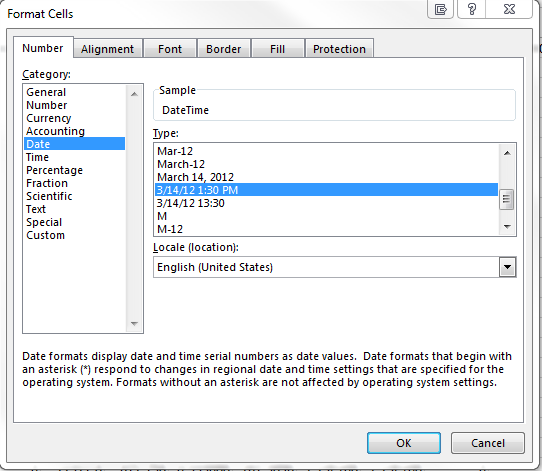This screenshot has height=472, width=542.
Task: Switch to the Border tab
Action: [x=224, y=49]
